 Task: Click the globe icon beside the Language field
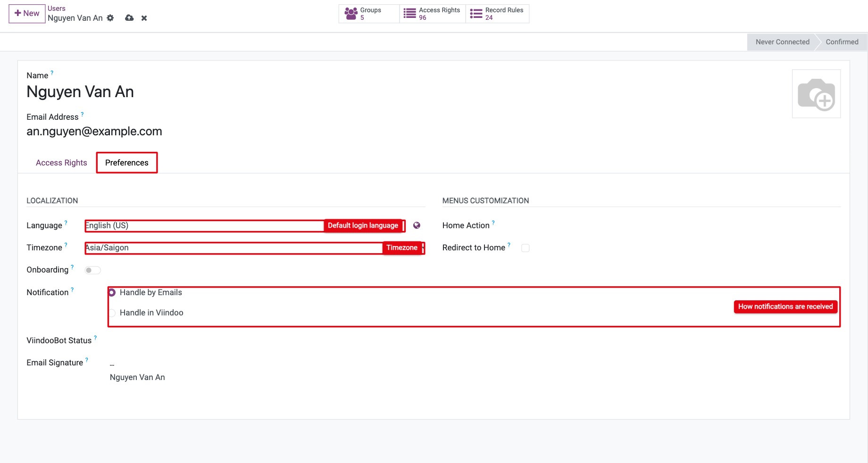coord(417,225)
